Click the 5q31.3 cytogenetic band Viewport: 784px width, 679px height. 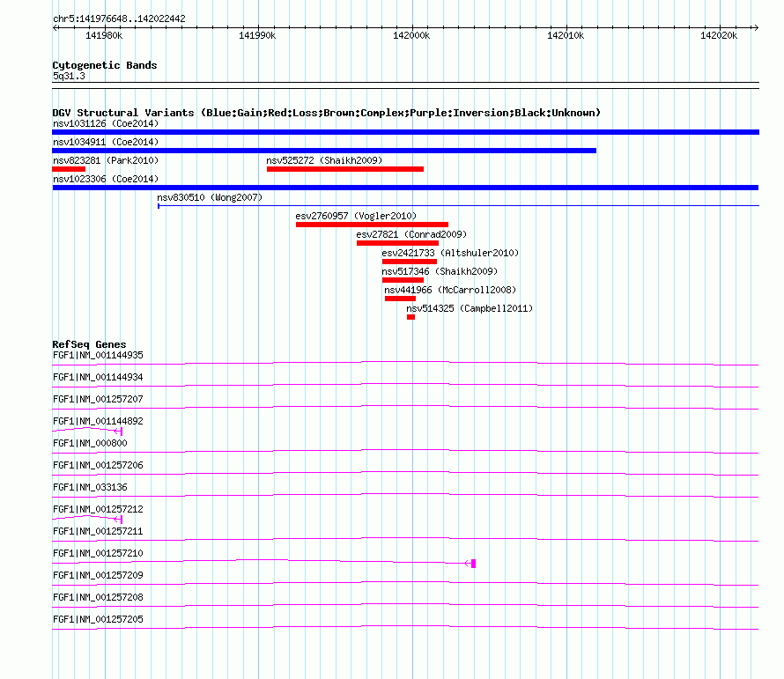(x=69, y=77)
